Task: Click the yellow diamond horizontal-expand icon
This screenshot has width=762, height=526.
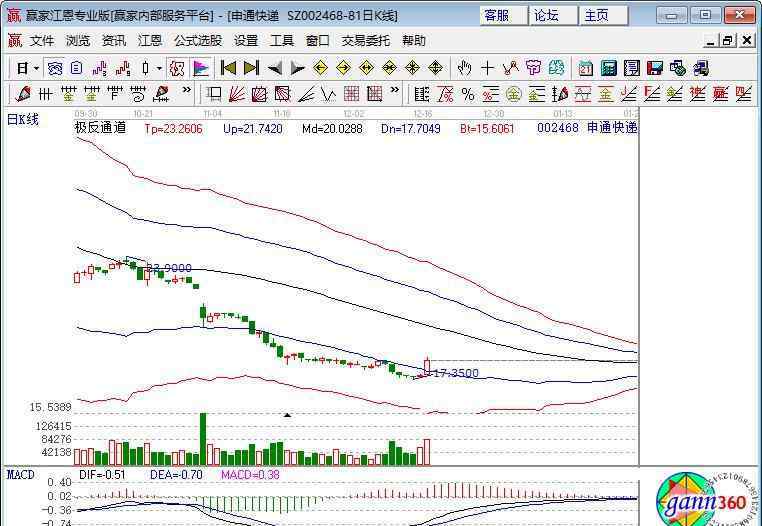Action: click(366, 68)
